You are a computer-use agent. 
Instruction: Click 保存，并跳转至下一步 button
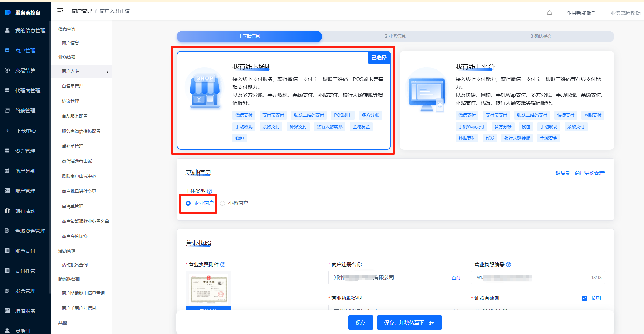point(409,323)
